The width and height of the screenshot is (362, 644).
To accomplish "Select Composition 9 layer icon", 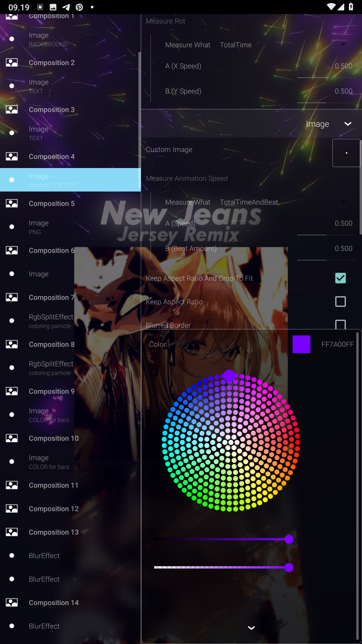I will point(12,391).
